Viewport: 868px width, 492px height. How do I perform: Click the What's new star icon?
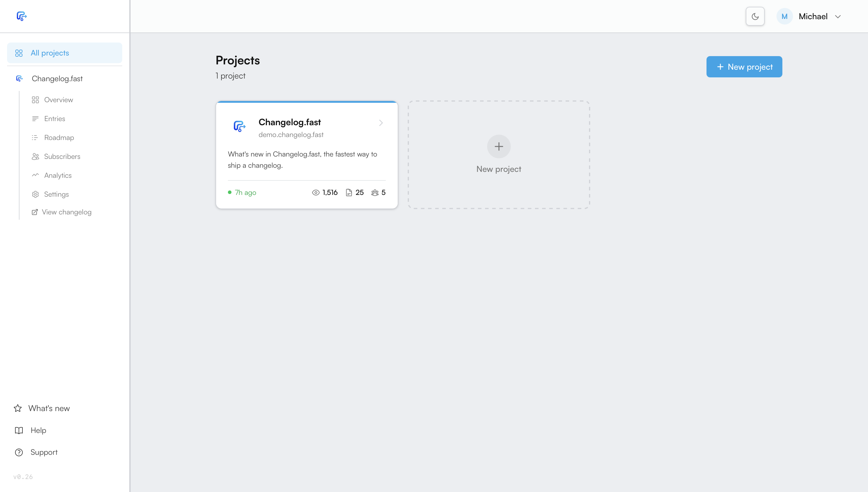point(17,408)
